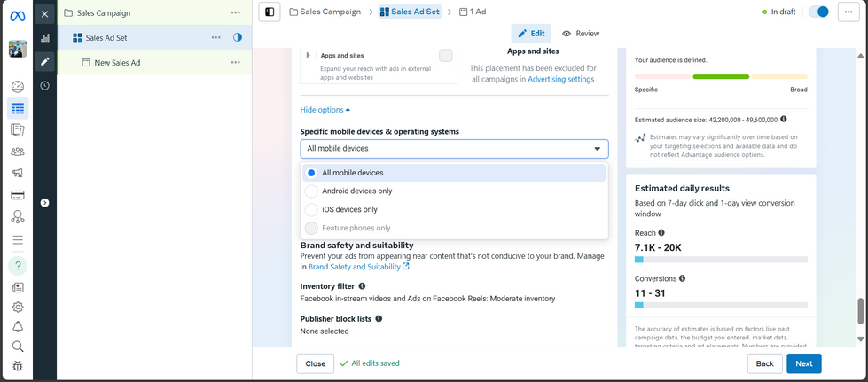868x382 pixels.
Task: Open history clock icon
Action: point(45,86)
